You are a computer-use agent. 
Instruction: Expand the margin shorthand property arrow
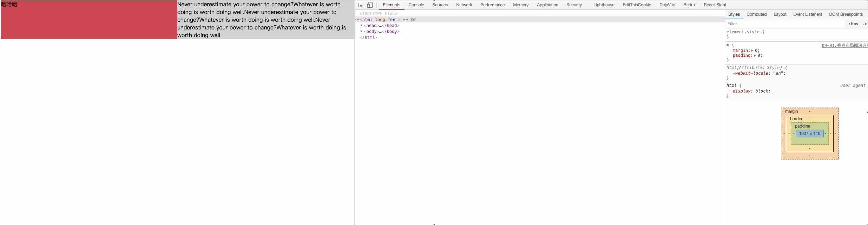pos(752,51)
